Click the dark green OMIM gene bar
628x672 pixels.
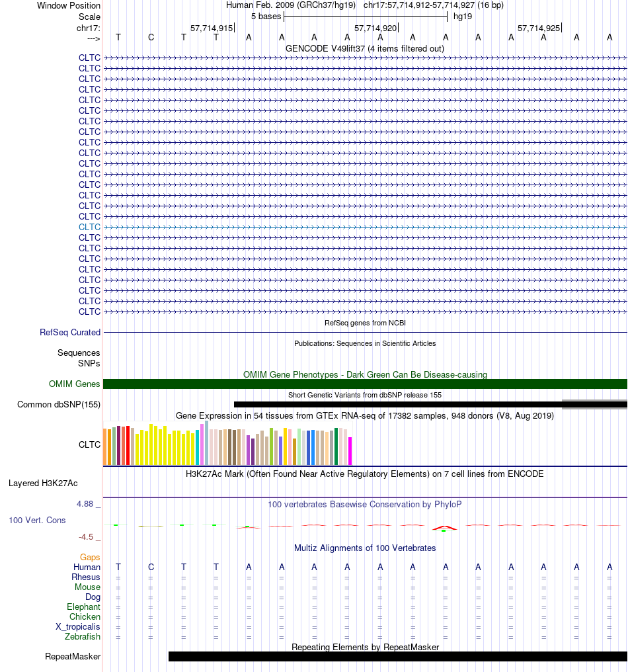tap(366, 384)
